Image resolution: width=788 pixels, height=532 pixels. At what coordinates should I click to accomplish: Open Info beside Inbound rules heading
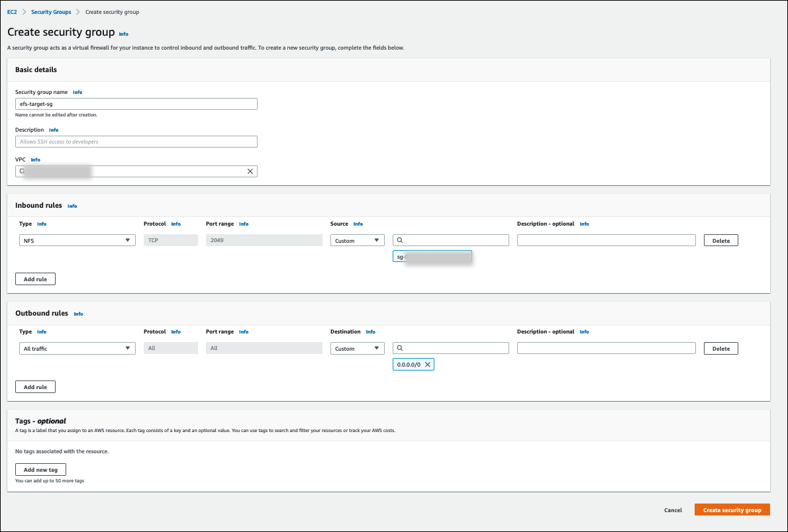(x=72, y=206)
